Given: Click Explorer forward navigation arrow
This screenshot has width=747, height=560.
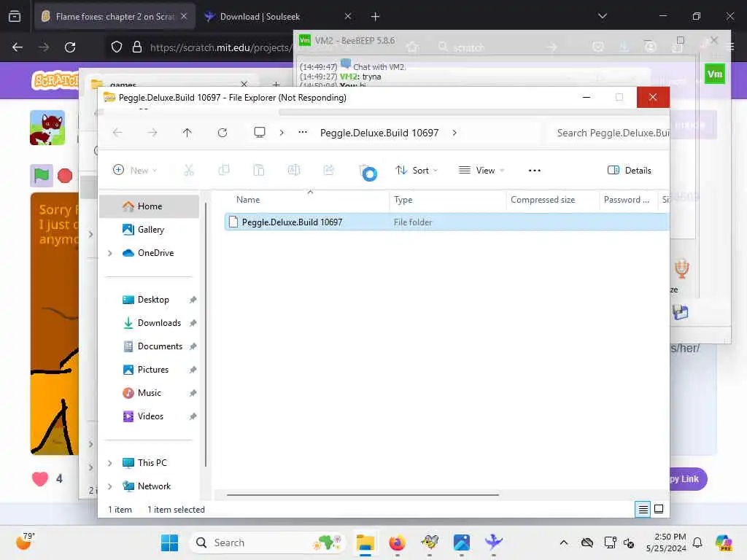Looking at the screenshot, I should (x=152, y=133).
